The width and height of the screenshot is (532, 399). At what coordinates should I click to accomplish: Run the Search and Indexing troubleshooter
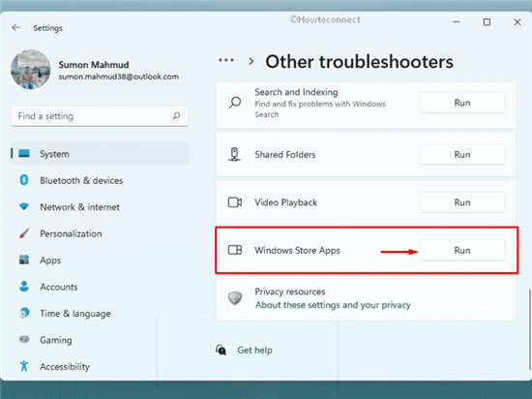pyautogui.click(x=461, y=103)
